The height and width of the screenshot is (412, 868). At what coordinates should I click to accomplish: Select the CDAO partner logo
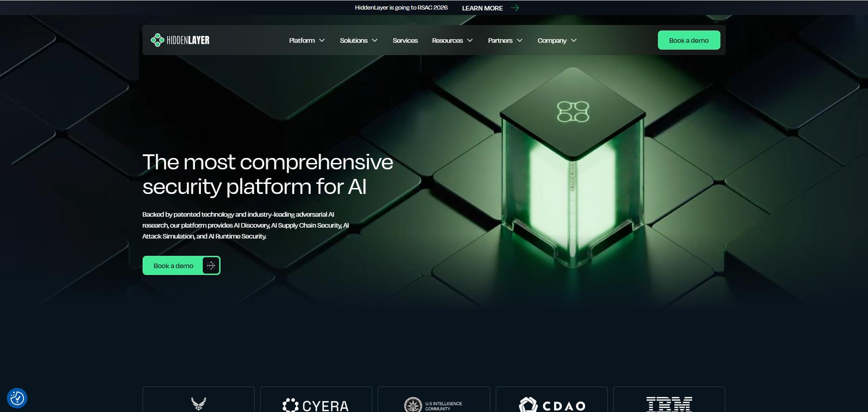coord(552,405)
